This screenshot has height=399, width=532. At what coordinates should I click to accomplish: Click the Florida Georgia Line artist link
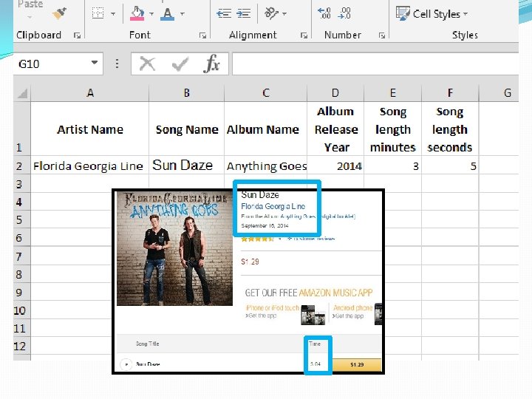point(273,206)
